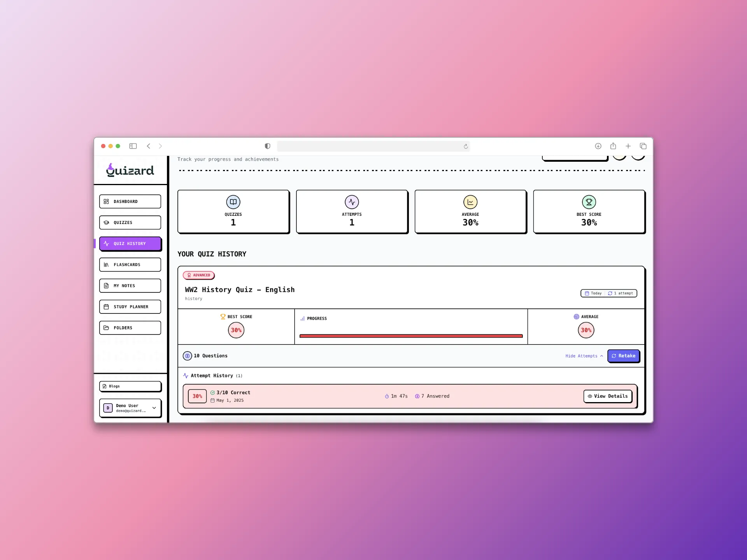Click the Attempts activity pulse icon

(352, 202)
